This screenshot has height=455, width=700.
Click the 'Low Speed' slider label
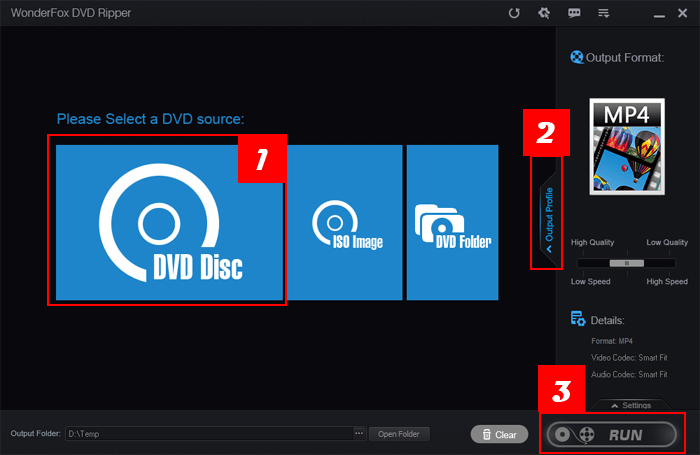pos(590,281)
